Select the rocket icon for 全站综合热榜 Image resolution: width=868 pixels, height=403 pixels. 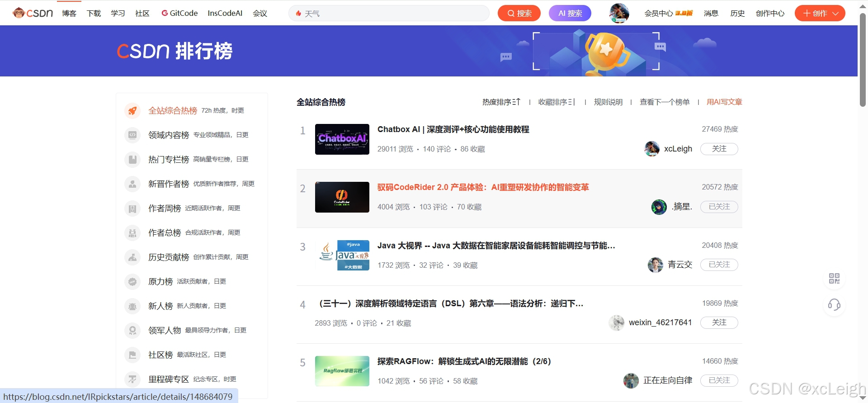[132, 110]
